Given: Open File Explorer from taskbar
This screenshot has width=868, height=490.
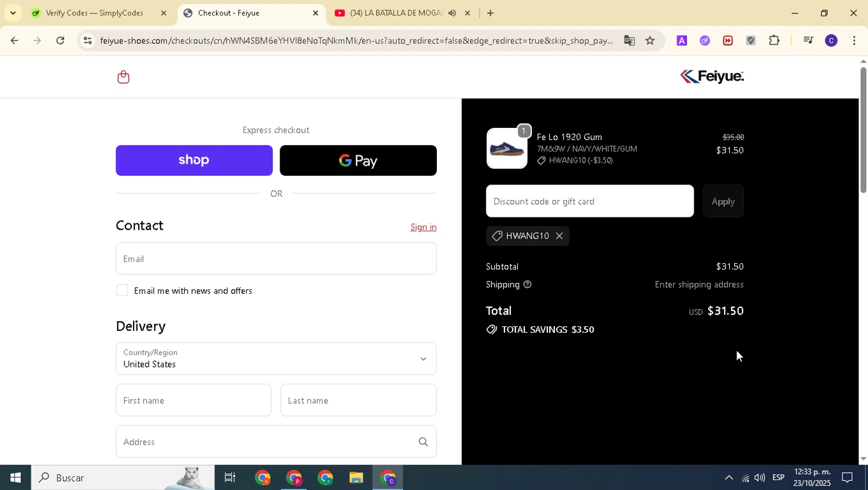Looking at the screenshot, I should 356,478.
